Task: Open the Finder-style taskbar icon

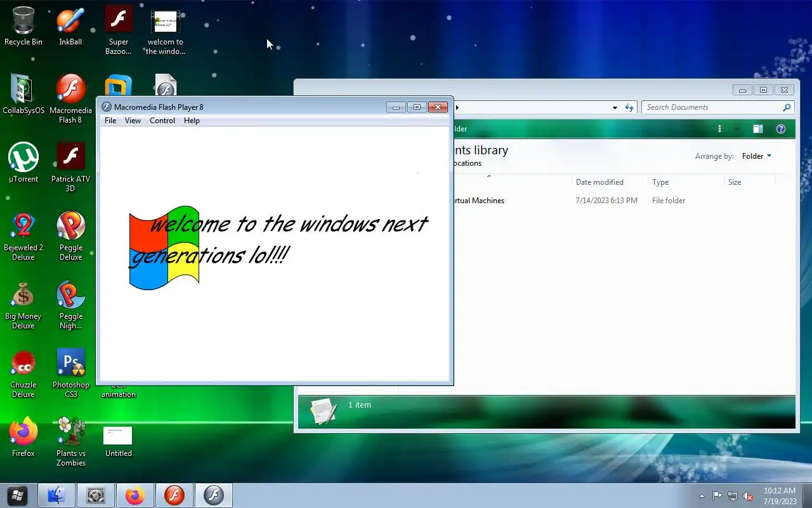Action: (x=56, y=495)
